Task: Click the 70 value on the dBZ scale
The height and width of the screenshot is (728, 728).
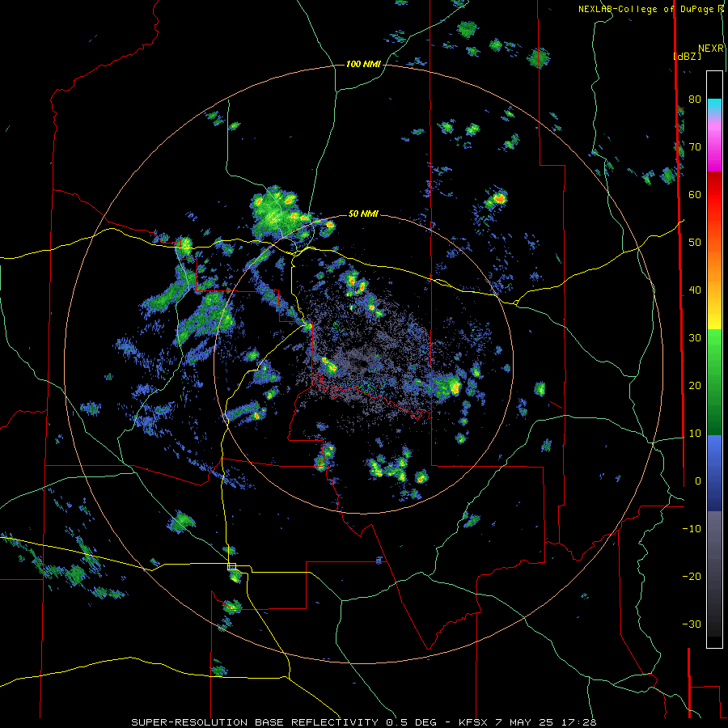Action: point(695,146)
